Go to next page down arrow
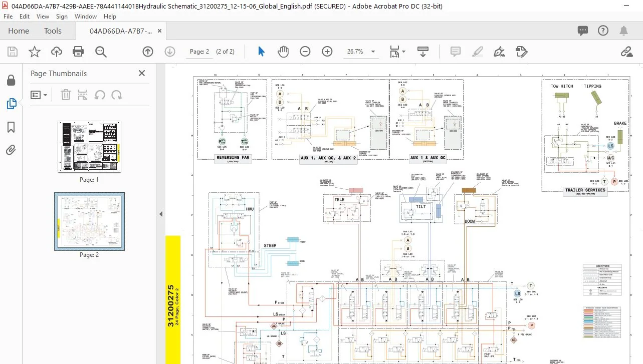This screenshot has height=364, width=643. [x=169, y=52]
